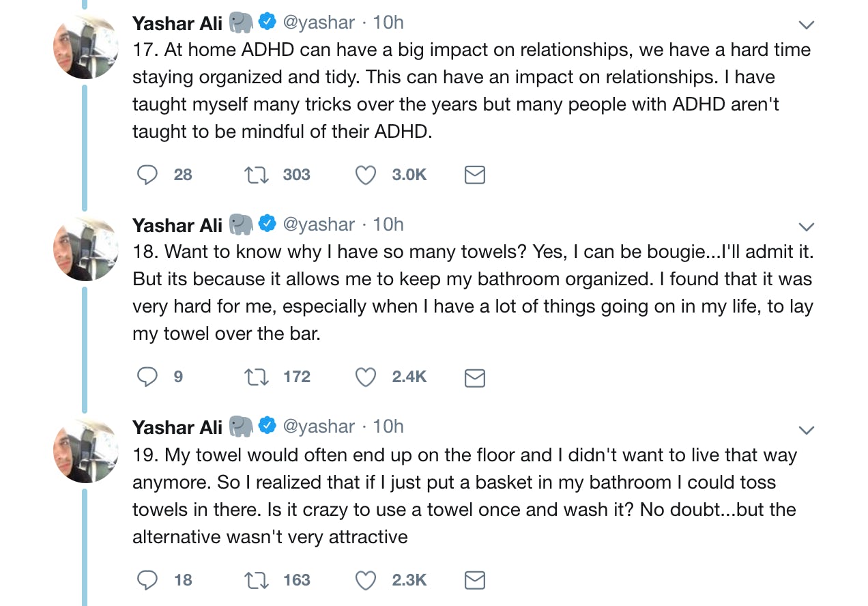The image size is (868, 606).
Task: Share tweet 18 via direct message envelope
Action: click(x=474, y=377)
